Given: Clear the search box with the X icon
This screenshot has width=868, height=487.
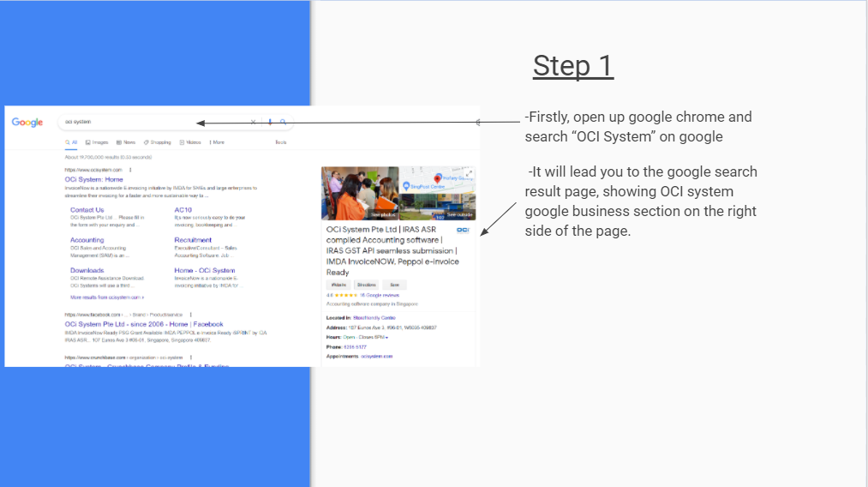Looking at the screenshot, I should 254,122.
